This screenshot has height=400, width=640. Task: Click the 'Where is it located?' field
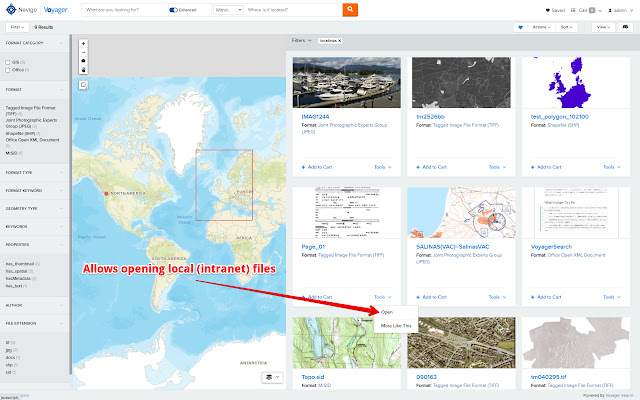click(x=293, y=10)
